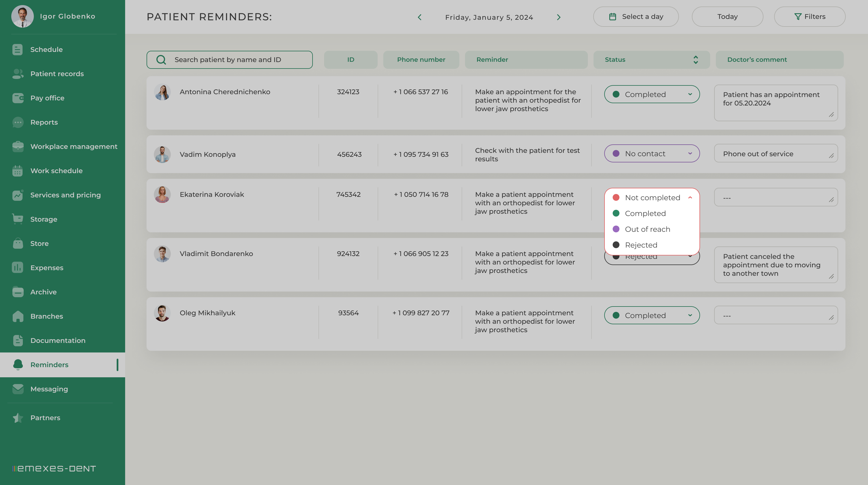This screenshot has width=868, height=485.
Task: Click the ID column header
Action: tap(350, 60)
